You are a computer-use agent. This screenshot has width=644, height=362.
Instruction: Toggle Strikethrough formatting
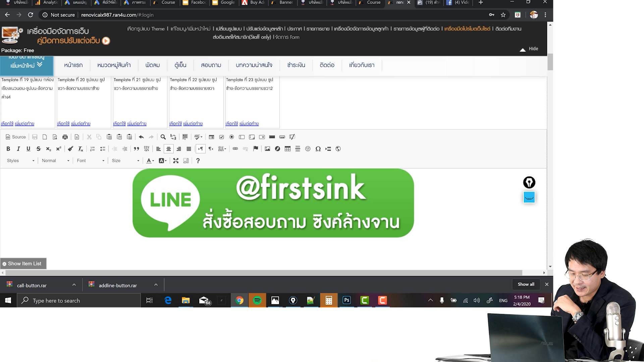point(39,149)
